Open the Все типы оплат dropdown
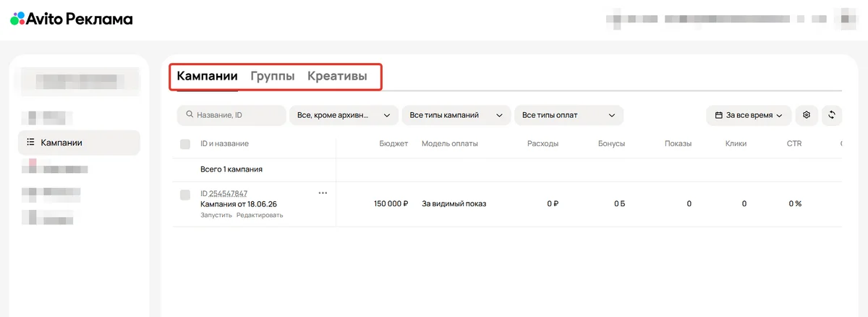The height and width of the screenshot is (317, 868). pos(569,115)
